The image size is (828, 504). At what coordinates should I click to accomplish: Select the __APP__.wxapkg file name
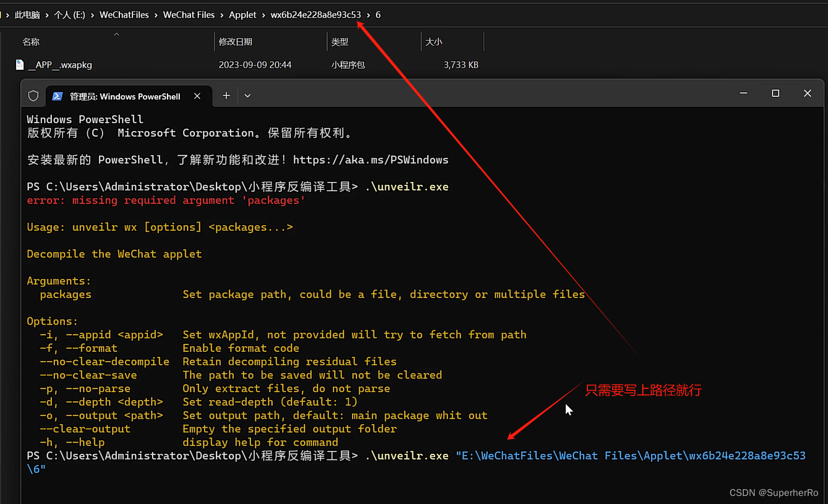coord(60,65)
